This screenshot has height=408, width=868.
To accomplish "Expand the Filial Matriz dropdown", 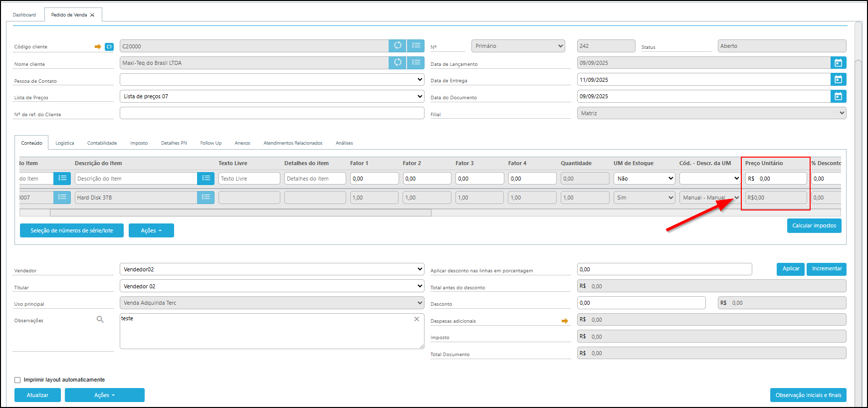I will [712, 113].
